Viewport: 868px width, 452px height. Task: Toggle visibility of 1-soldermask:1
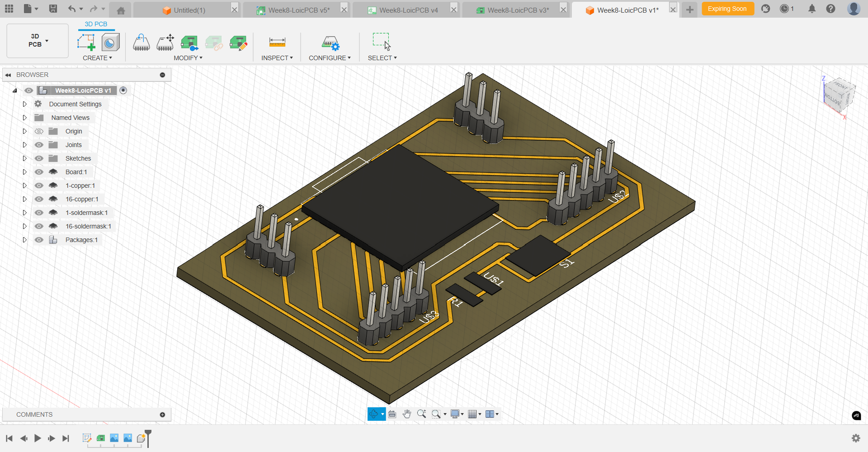click(x=39, y=213)
